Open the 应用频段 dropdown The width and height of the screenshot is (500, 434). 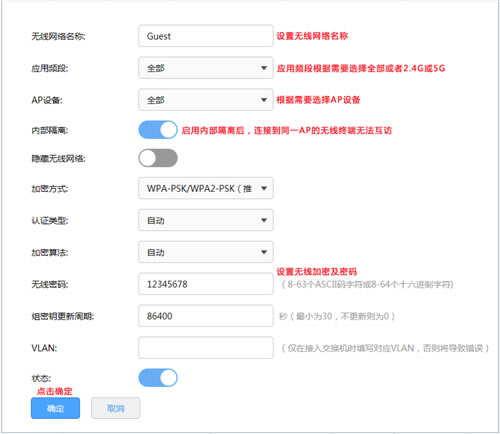click(206, 68)
